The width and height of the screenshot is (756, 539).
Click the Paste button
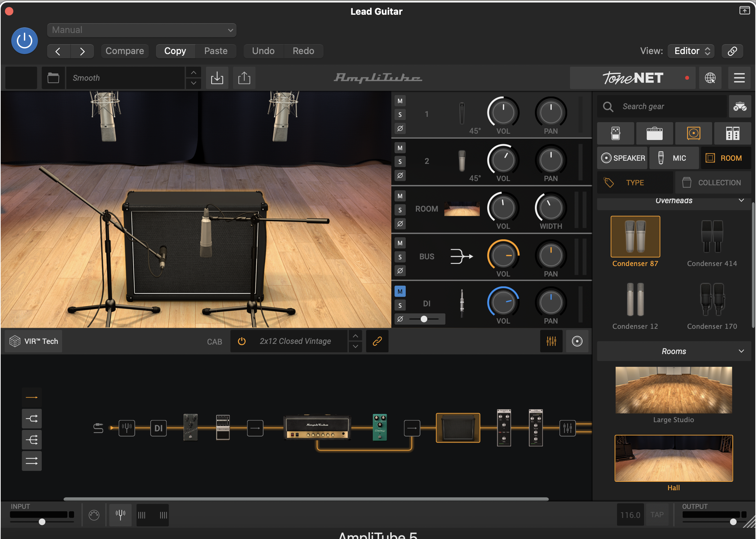216,51
